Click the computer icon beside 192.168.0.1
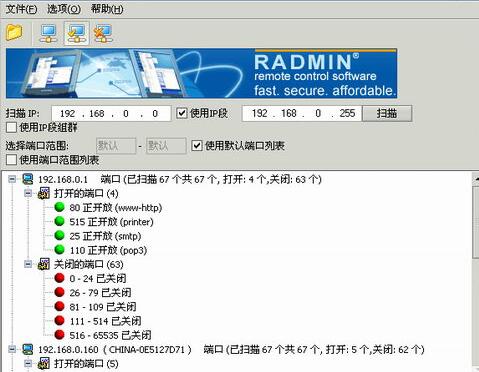Image resolution: width=479 pixels, height=372 pixels. point(28,179)
